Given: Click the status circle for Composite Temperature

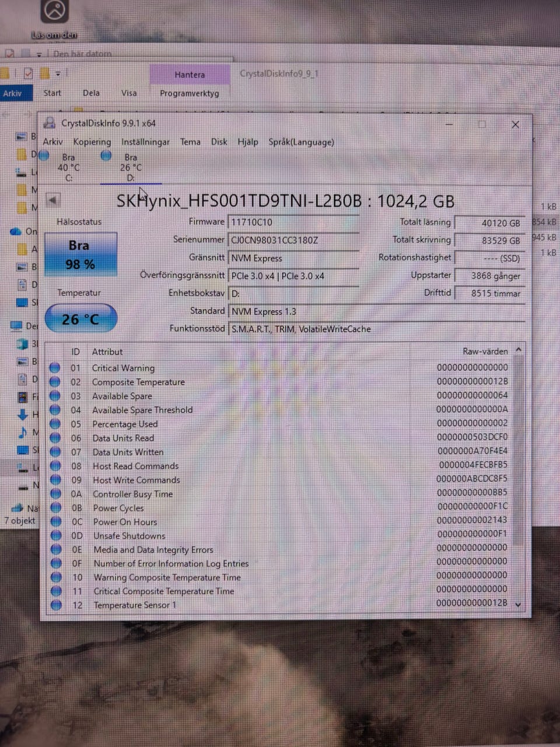Looking at the screenshot, I should (55, 382).
